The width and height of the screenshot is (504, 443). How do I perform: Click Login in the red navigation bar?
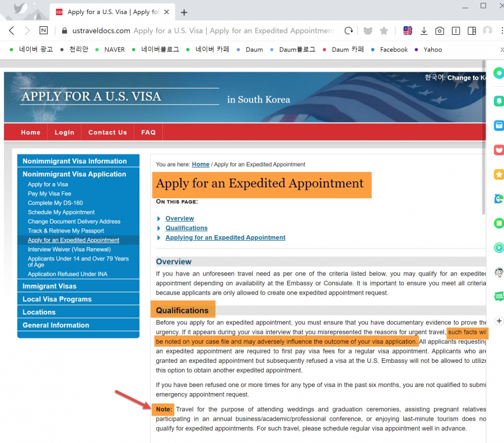click(64, 132)
